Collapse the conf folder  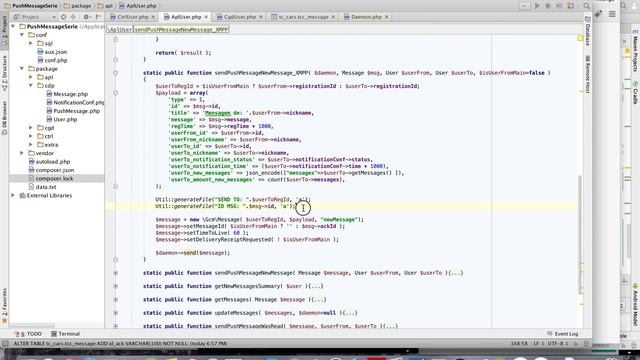coord(22,35)
